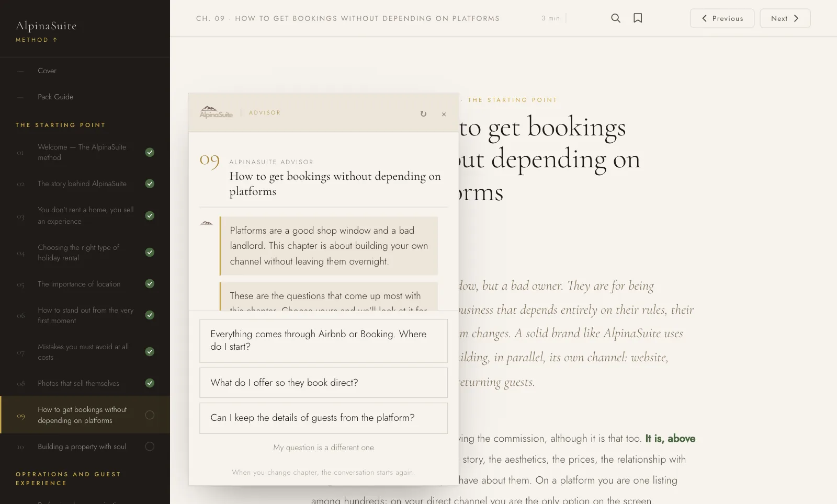Toggle completion check for The importance of location
The image size is (837, 504).
150,283
